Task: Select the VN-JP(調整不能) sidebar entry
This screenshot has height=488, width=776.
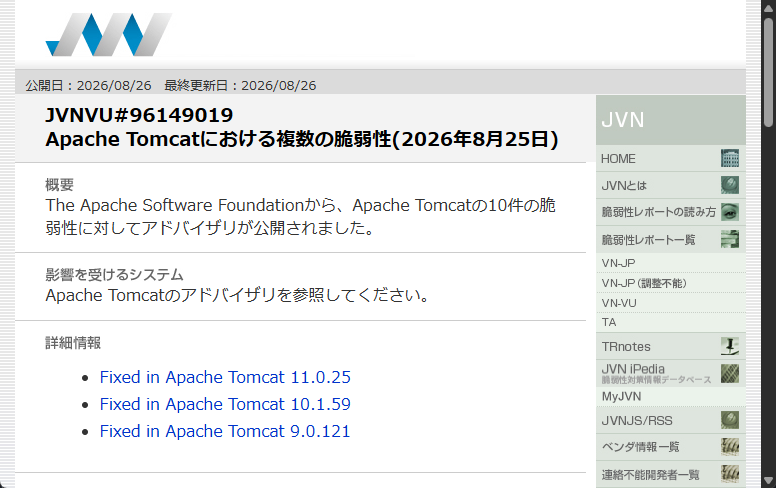Action: (x=671, y=283)
